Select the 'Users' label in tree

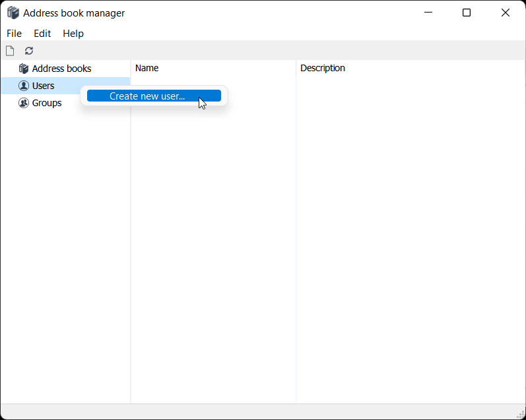point(44,86)
